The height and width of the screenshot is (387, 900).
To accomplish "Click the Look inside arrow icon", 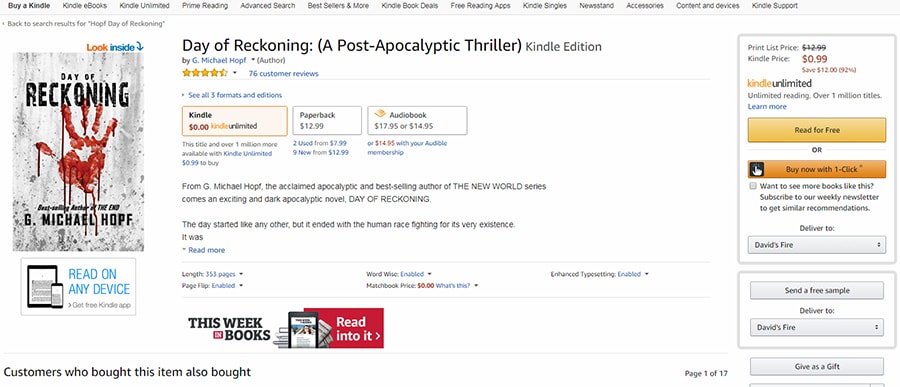I will (x=140, y=47).
